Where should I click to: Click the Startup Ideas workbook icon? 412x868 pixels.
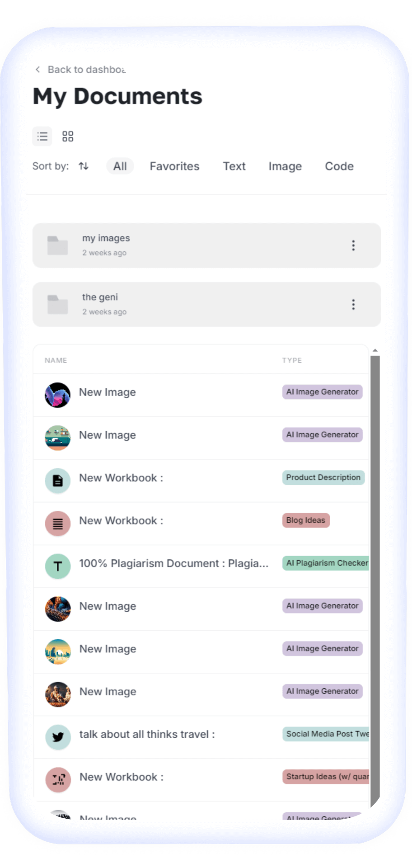pyautogui.click(x=58, y=780)
